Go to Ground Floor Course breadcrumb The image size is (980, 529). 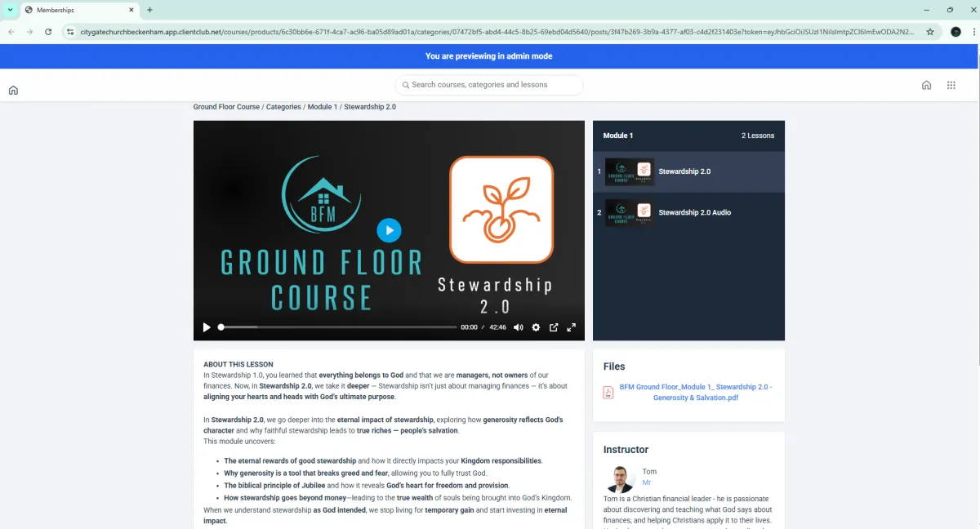click(x=226, y=107)
